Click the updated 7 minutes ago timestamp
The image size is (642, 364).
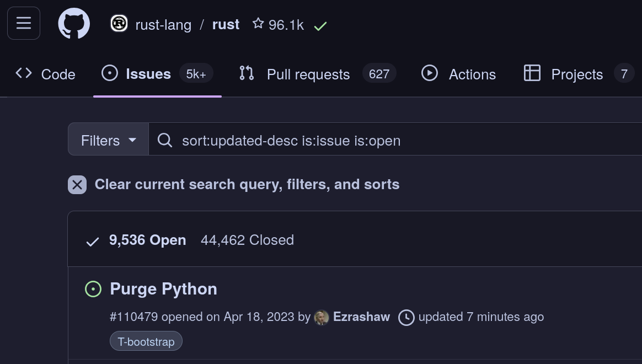(481, 317)
